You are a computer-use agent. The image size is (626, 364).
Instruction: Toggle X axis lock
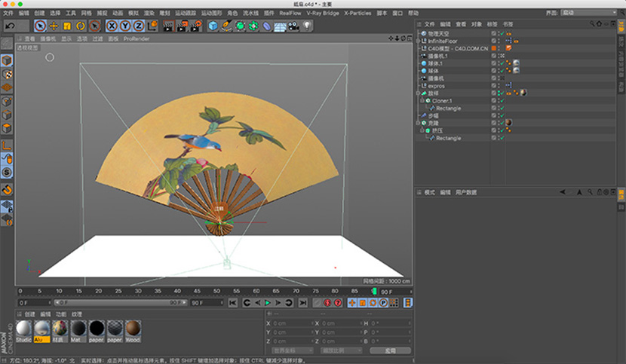(112, 26)
